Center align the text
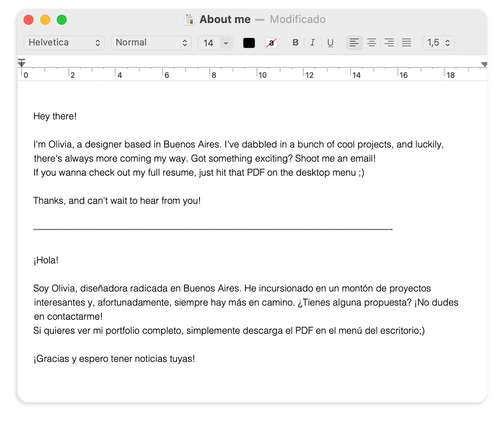This screenshot has height=423, width=504. (x=372, y=42)
